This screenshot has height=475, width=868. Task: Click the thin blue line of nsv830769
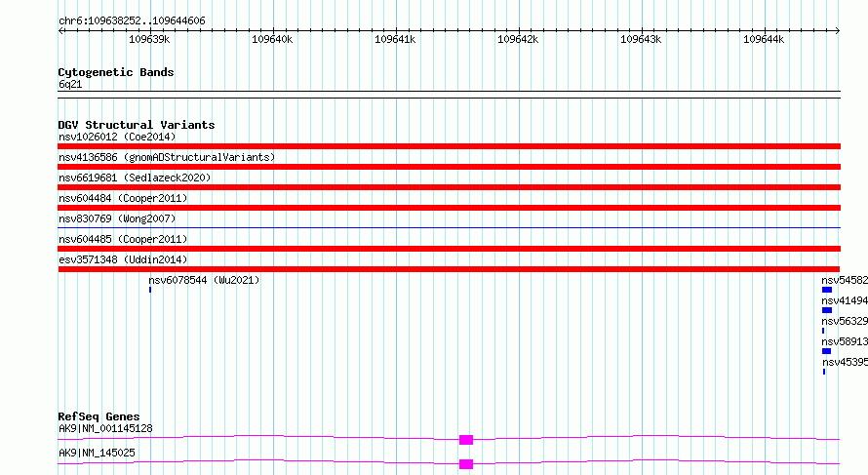(449, 227)
